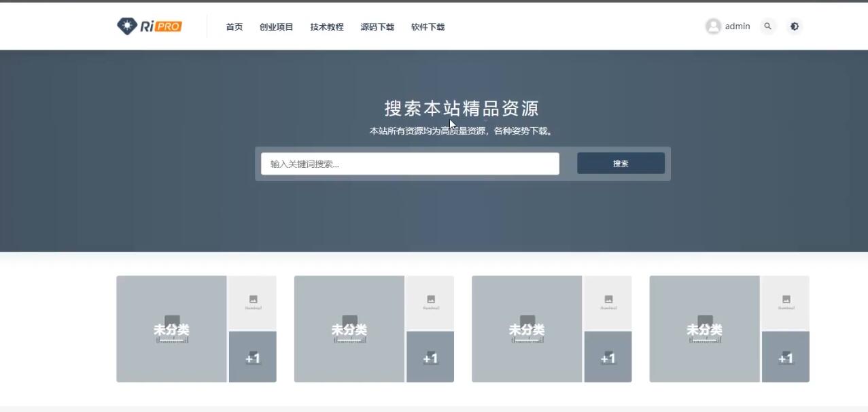Image resolution: width=868 pixels, height=412 pixels.
Task: Click the +1 badge on the first card
Action: 252,356
